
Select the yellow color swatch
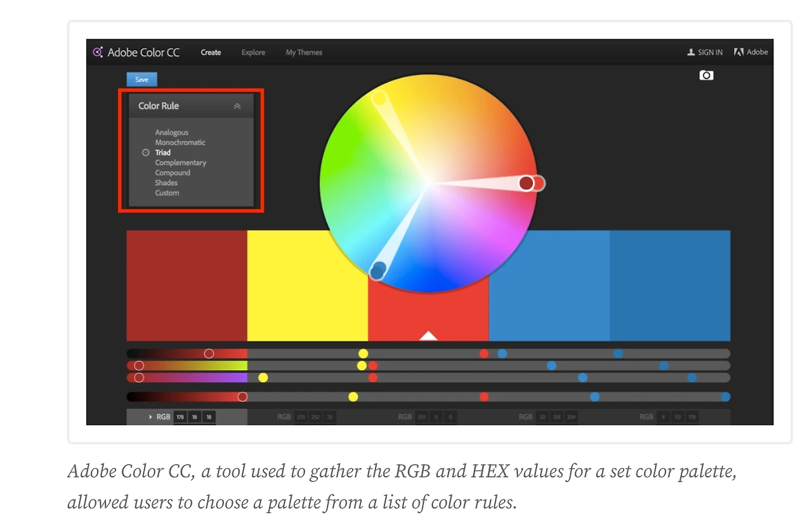click(307, 286)
